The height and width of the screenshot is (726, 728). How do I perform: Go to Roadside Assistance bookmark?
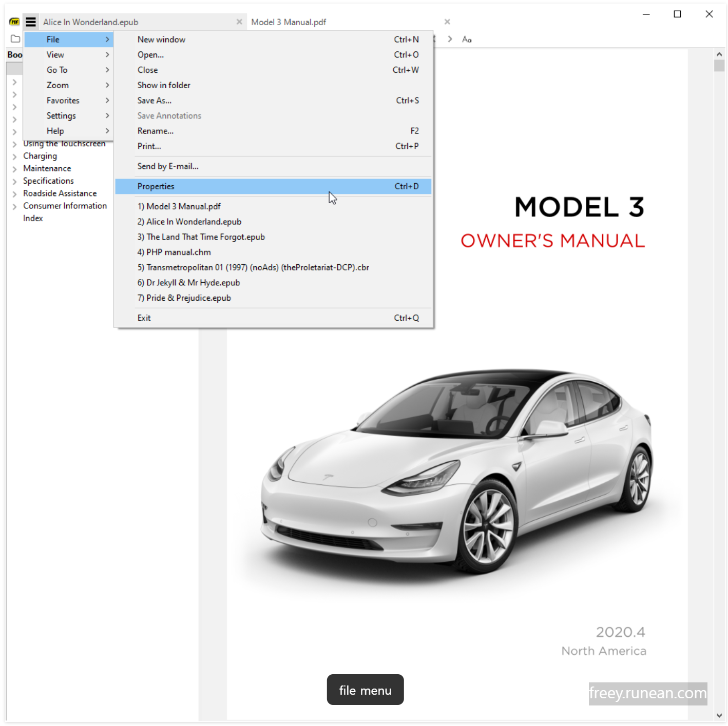pos(60,193)
